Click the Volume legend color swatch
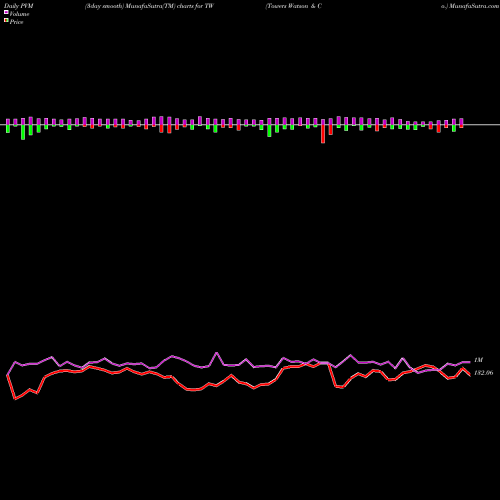This screenshot has height=500, width=500. (6, 13)
